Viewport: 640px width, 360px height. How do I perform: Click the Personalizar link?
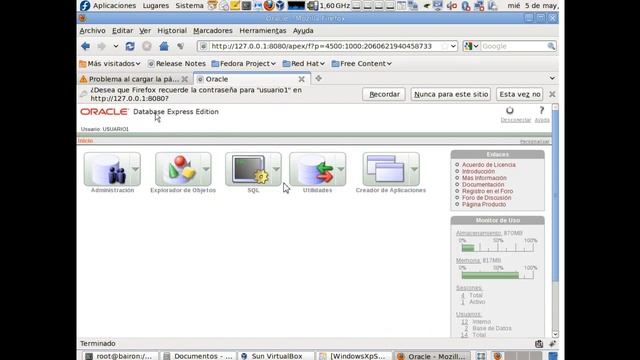[534, 142]
